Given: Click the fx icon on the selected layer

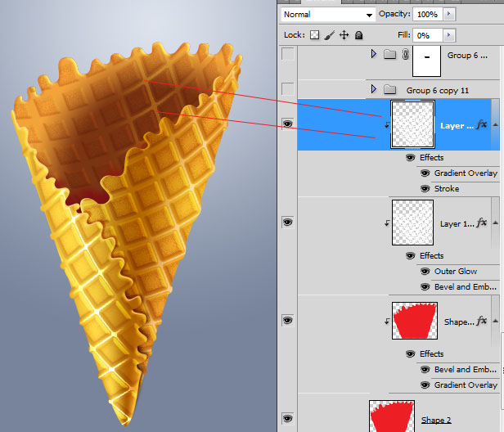Looking at the screenshot, I should pyautogui.click(x=482, y=125).
